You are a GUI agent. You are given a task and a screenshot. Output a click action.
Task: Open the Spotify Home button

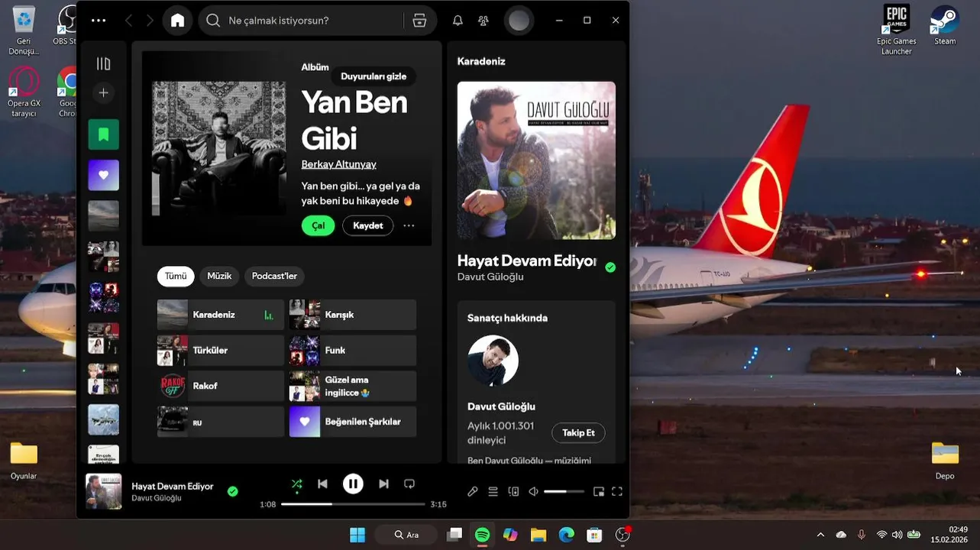177,21
